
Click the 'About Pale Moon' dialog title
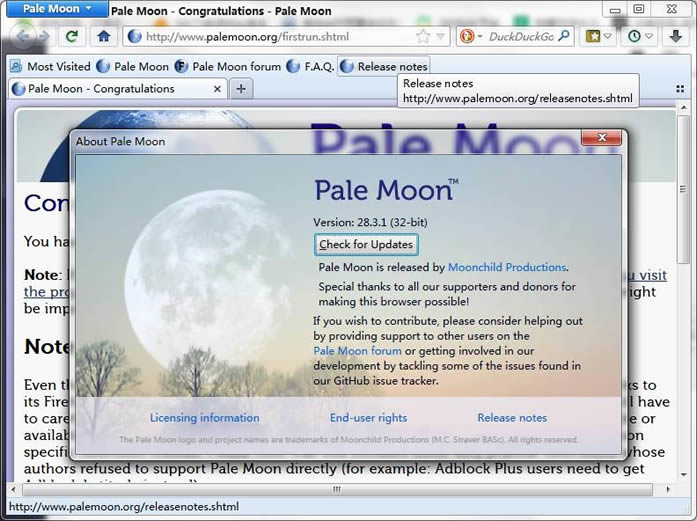pos(120,141)
